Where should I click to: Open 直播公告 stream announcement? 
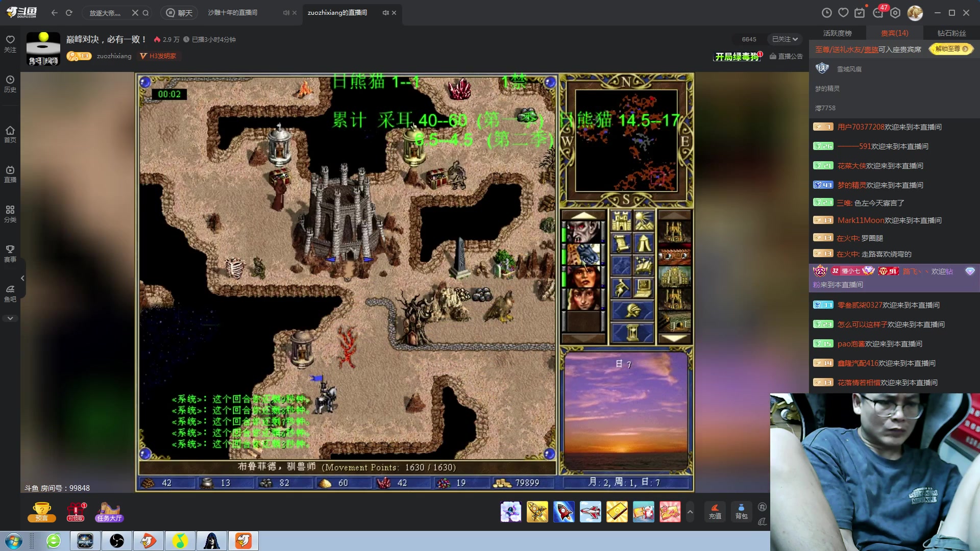786,56
